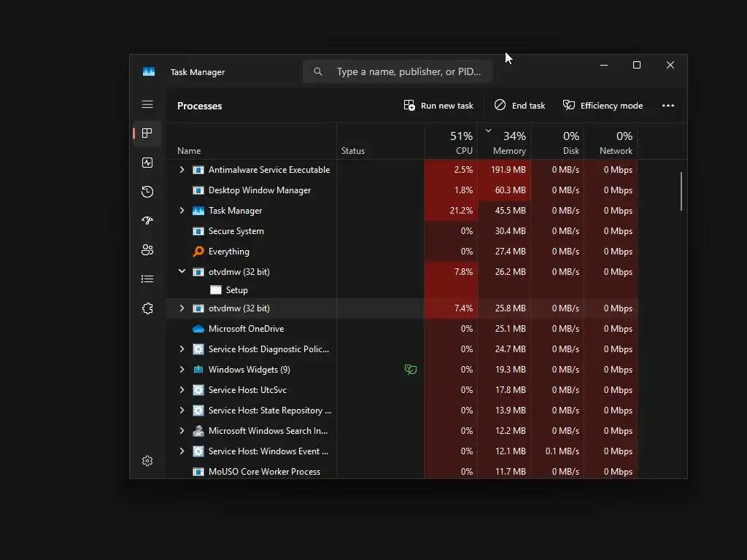
Task: Sort processes by CPU column
Action: click(x=451, y=141)
